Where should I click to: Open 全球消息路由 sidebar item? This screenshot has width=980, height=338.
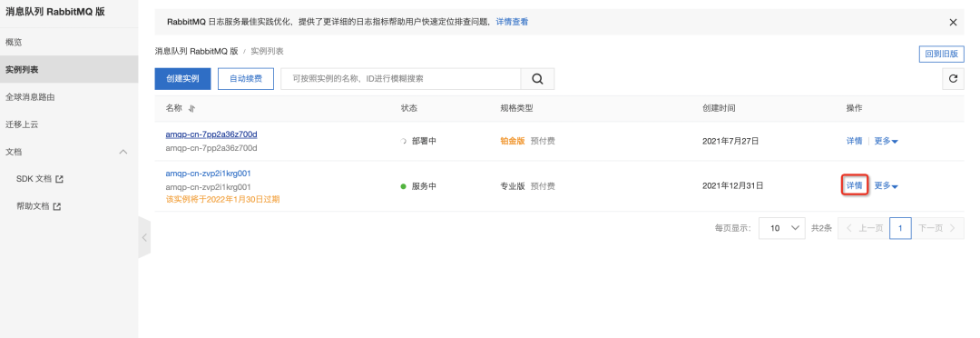pyautogui.click(x=30, y=97)
